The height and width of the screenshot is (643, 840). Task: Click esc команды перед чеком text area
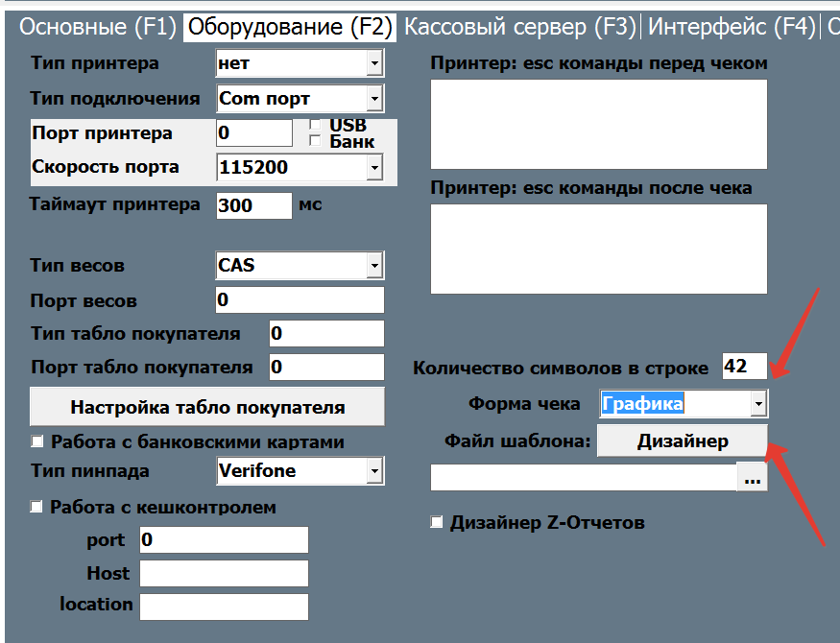coord(598,124)
